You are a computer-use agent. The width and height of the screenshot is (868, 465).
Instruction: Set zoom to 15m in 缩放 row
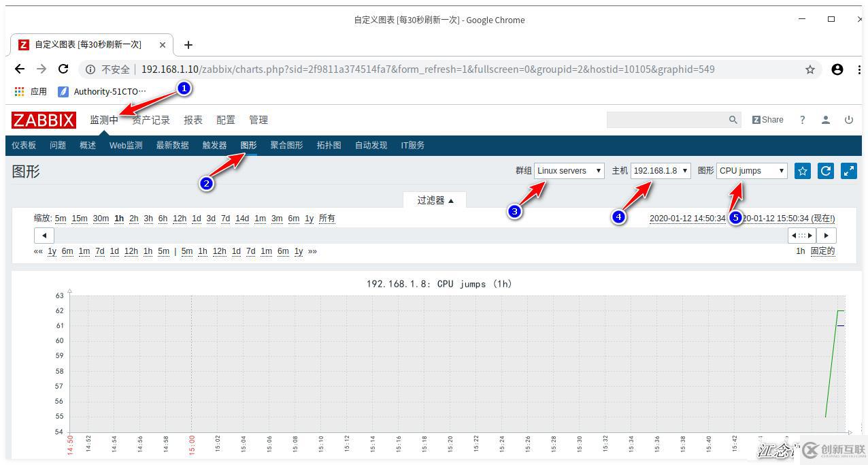click(x=80, y=219)
